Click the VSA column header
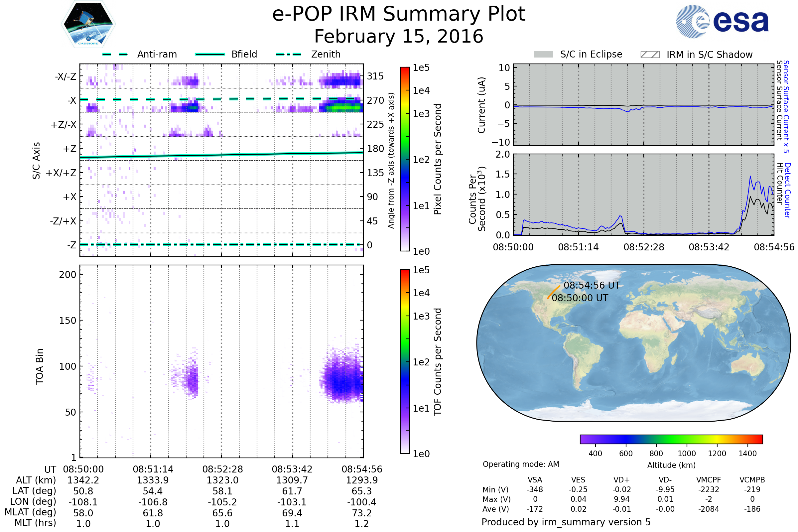Image resolution: width=798 pixels, height=532 pixels. [x=535, y=480]
